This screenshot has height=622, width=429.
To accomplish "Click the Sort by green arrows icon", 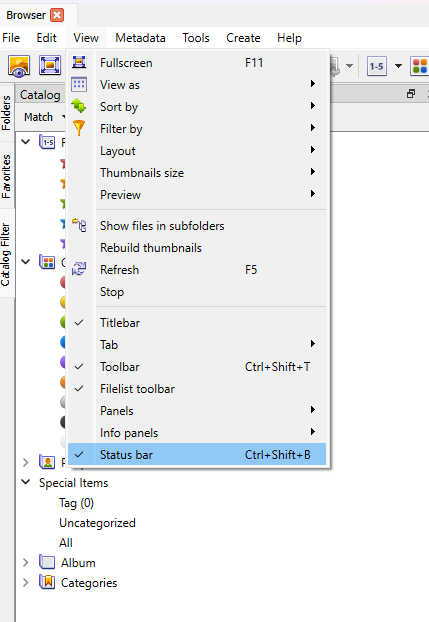I will [79, 106].
